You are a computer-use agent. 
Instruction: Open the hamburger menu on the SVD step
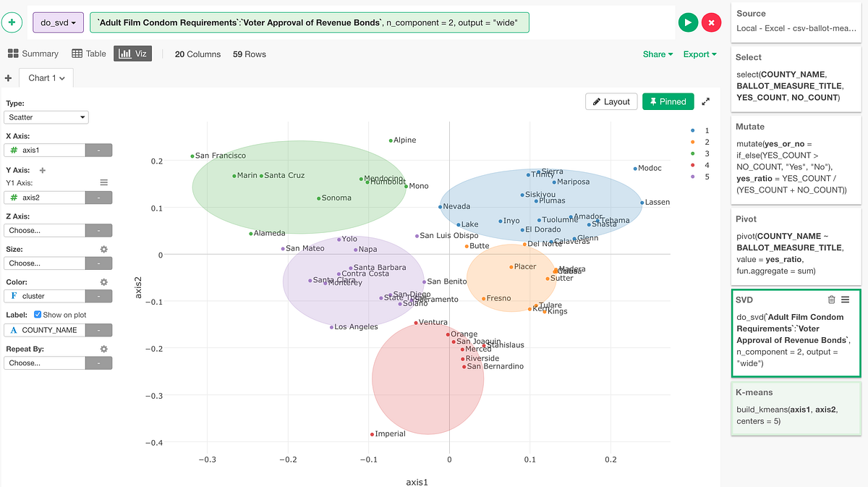tap(847, 299)
